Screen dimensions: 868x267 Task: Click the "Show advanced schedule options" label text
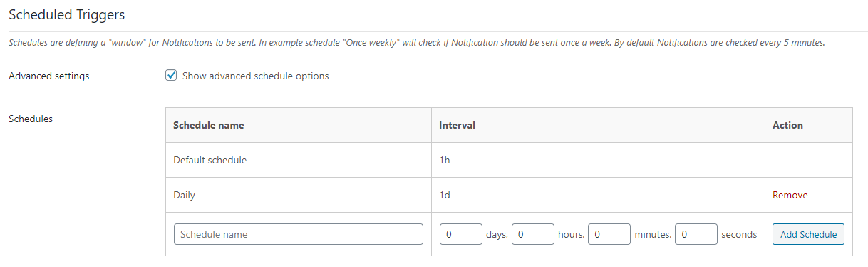(256, 76)
